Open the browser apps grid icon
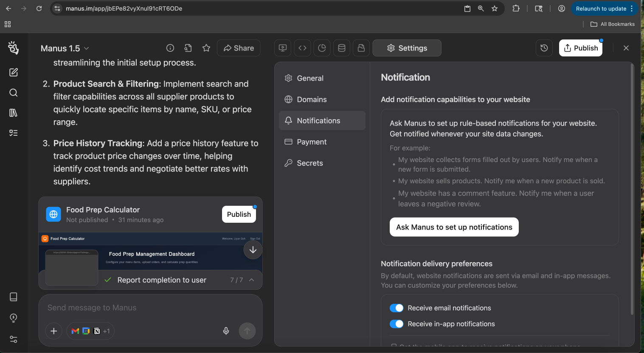This screenshot has height=353, width=644. click(8, 24)
